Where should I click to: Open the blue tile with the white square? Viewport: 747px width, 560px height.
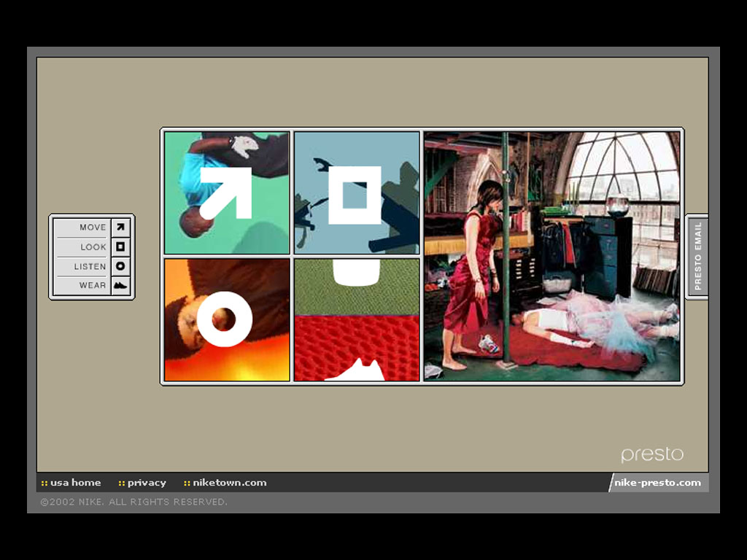pyautogui.click(x=357, y=192)
